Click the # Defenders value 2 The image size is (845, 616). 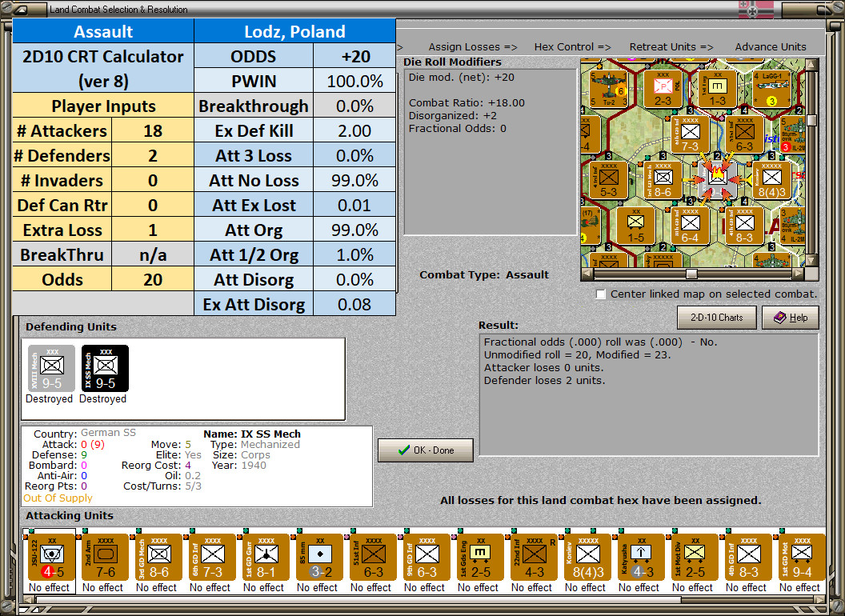[x=153, y=156]
